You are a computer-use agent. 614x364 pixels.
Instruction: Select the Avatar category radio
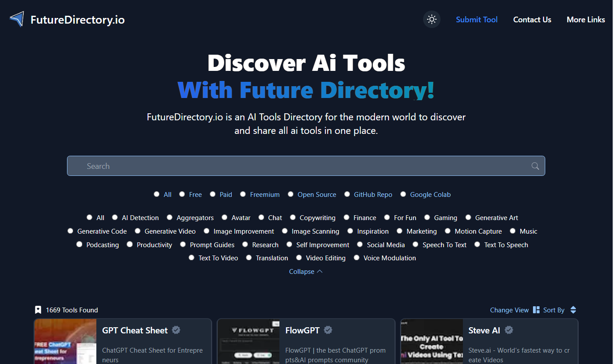(x=224, y=217)
